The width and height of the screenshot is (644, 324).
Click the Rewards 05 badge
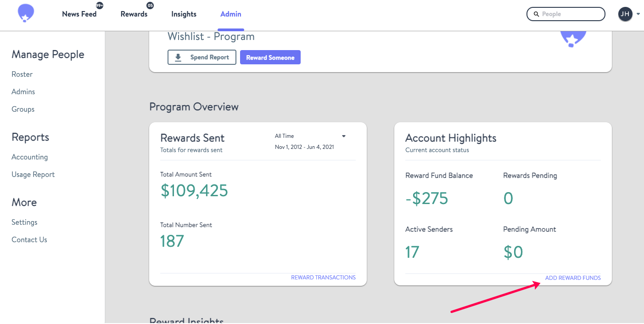150,6
